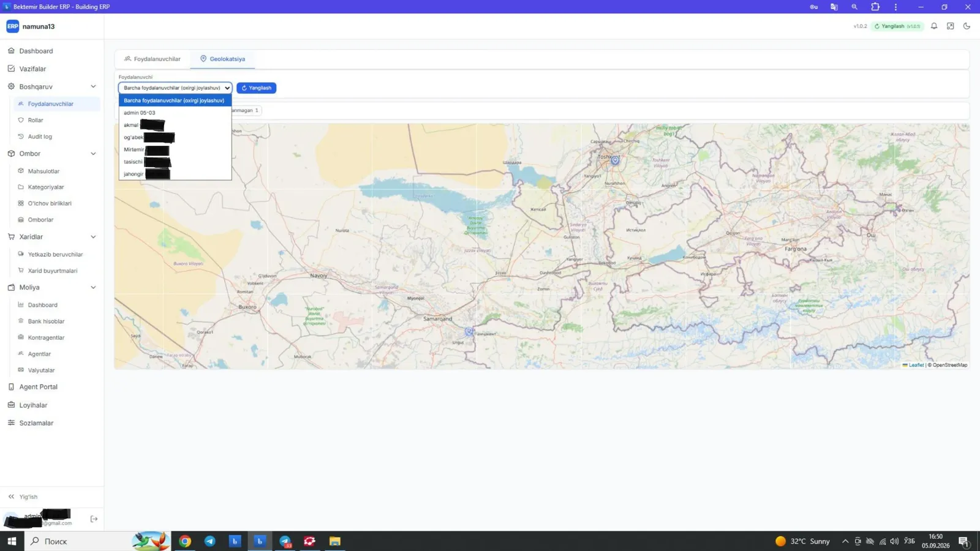
Task: Pick the 'jahongir' user option
Action: pyautogui.click(x=175, y=174)
